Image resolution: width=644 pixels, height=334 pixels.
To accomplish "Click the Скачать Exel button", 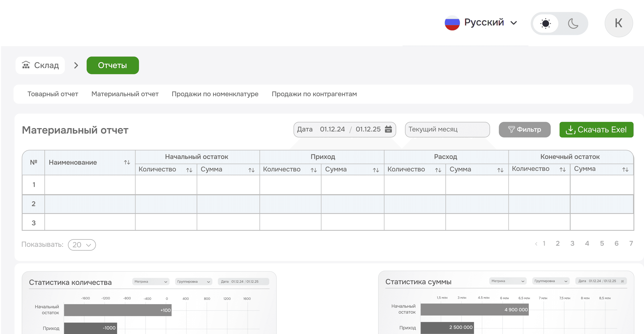I will tap(596, 129).
